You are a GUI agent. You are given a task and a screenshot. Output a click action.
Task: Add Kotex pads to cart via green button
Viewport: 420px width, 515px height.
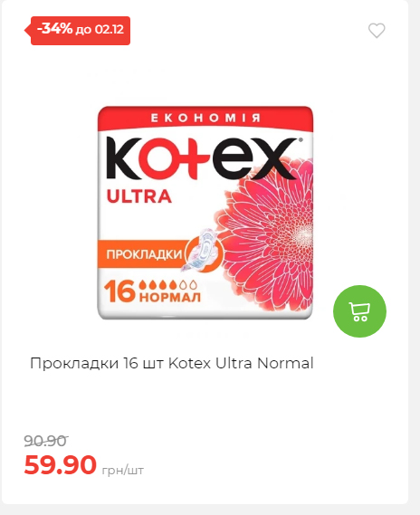(x=359, y=311)
